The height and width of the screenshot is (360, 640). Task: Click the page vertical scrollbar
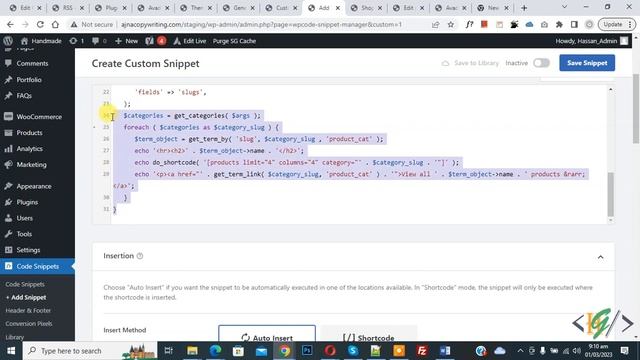[x=636, y=109]
